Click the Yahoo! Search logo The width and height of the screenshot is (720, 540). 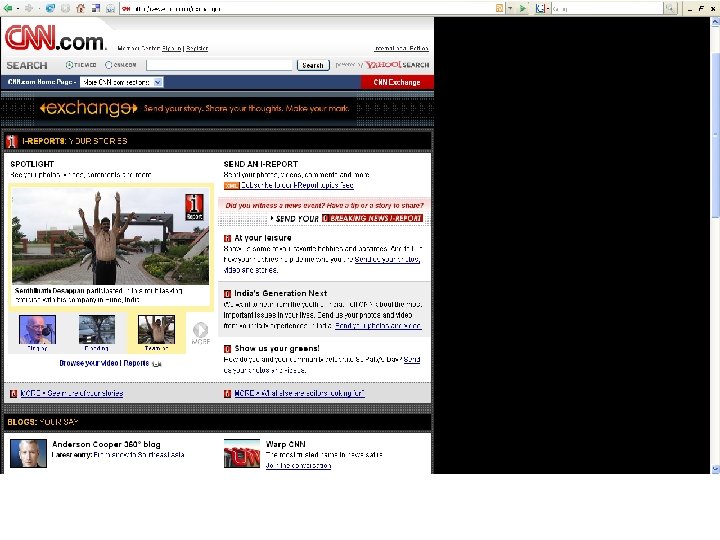tap(397, 65)
